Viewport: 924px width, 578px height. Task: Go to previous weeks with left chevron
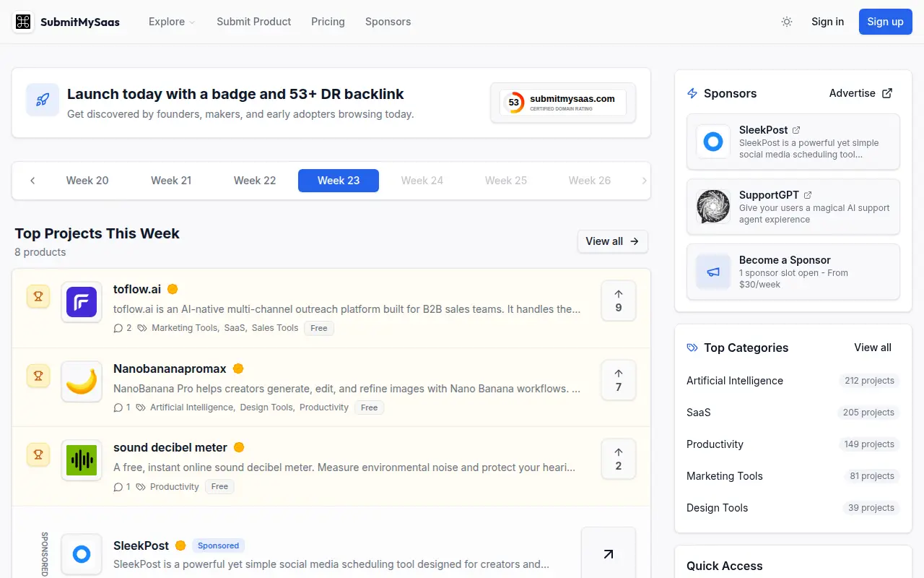(x=32, y=181)
